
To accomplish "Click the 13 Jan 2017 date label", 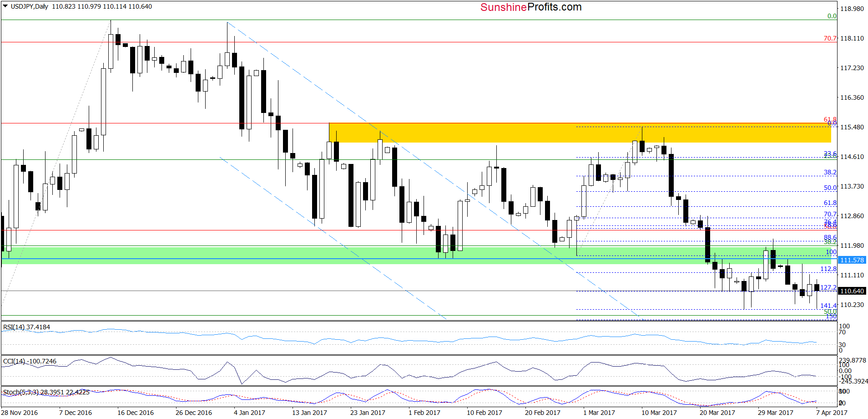I will [309, 413].
